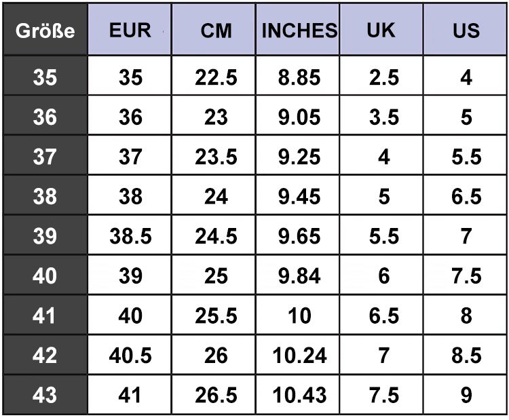The height and width of the screenshot is (420, 509).
Task: Click the CM column header
Action: click(x=216, y=31)
